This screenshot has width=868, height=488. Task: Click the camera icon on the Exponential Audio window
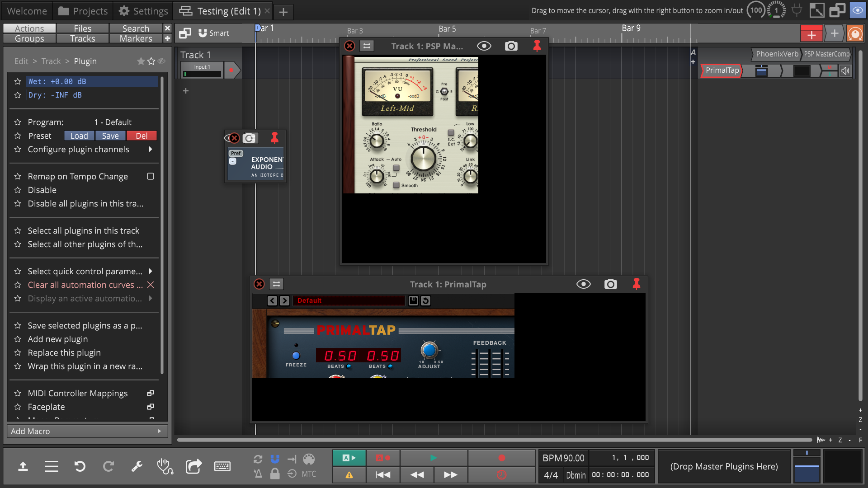point(250,138)
